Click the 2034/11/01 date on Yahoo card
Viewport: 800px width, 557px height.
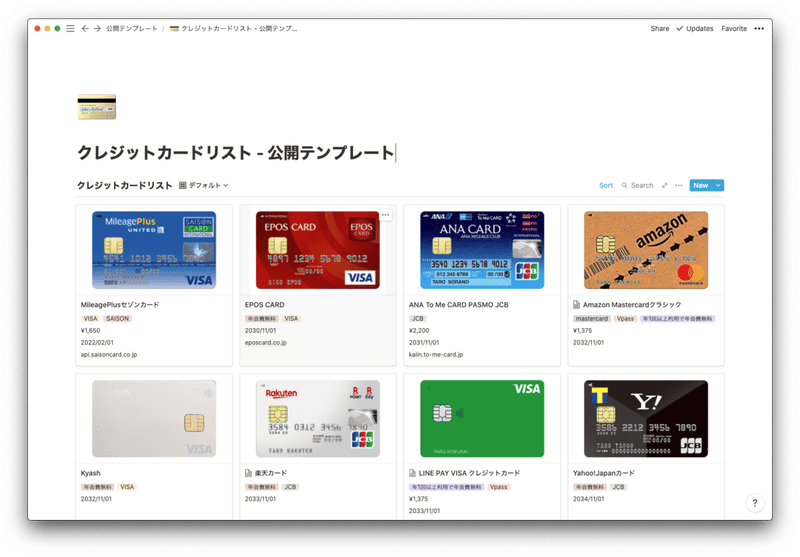tap(588, 499)
